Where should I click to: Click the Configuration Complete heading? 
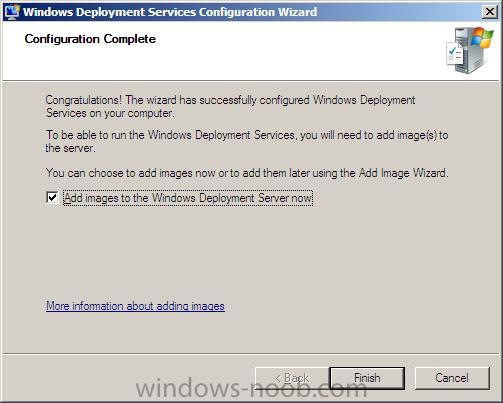pos(90,39)
